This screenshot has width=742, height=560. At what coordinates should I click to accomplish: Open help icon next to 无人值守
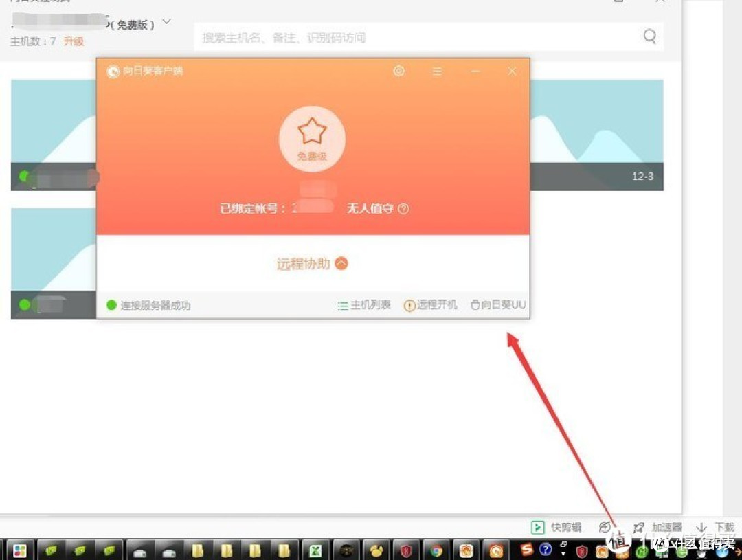403,208
